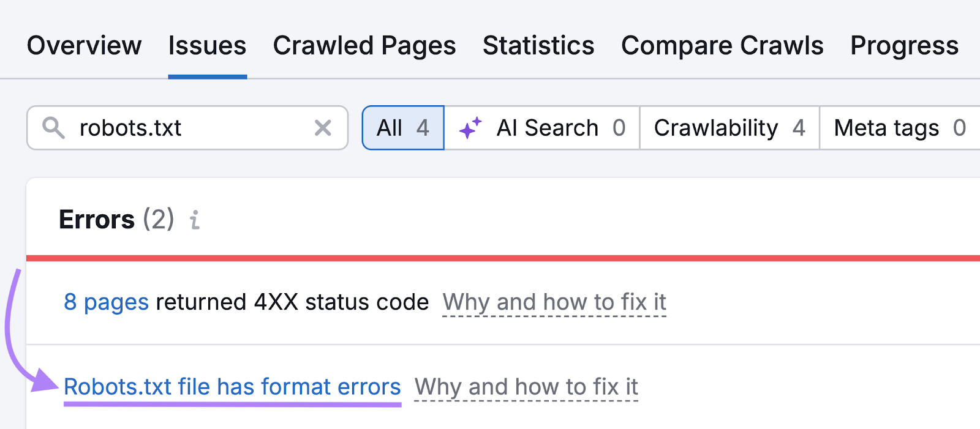Viewport: 980px width, 429px height.
Task: Select the Meta tags filter
Action: pos(898,128)
